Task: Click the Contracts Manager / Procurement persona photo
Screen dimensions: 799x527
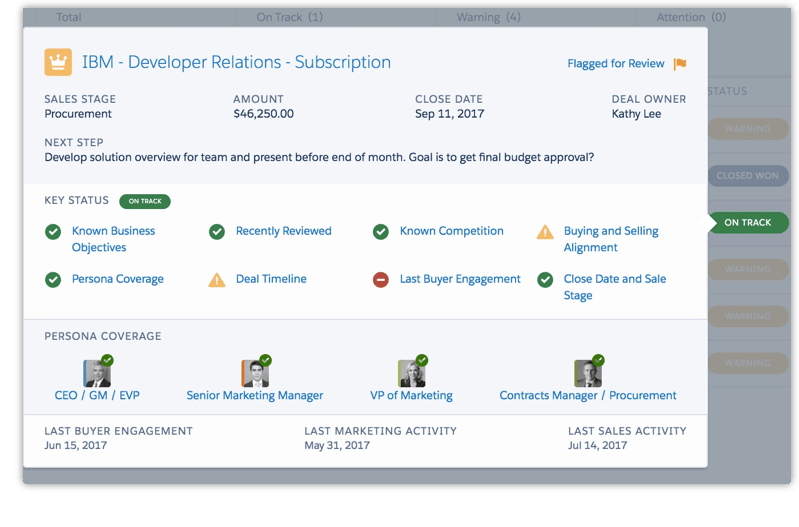Action: [x=588, y=374]
